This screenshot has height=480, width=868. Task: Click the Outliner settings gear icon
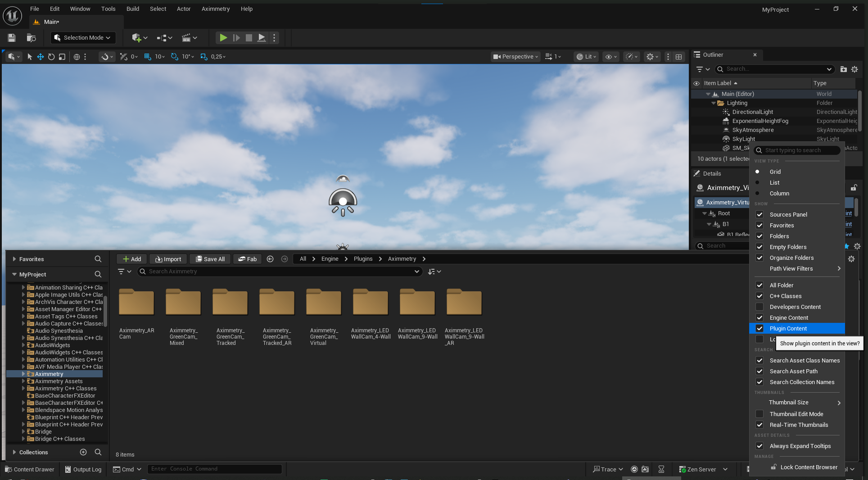click(x=854, y=69)
